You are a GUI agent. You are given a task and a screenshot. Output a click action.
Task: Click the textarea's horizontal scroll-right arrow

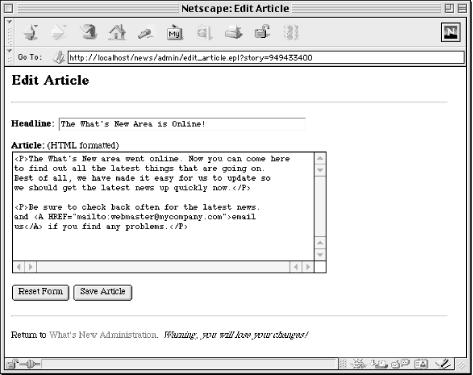coord(308,267)
